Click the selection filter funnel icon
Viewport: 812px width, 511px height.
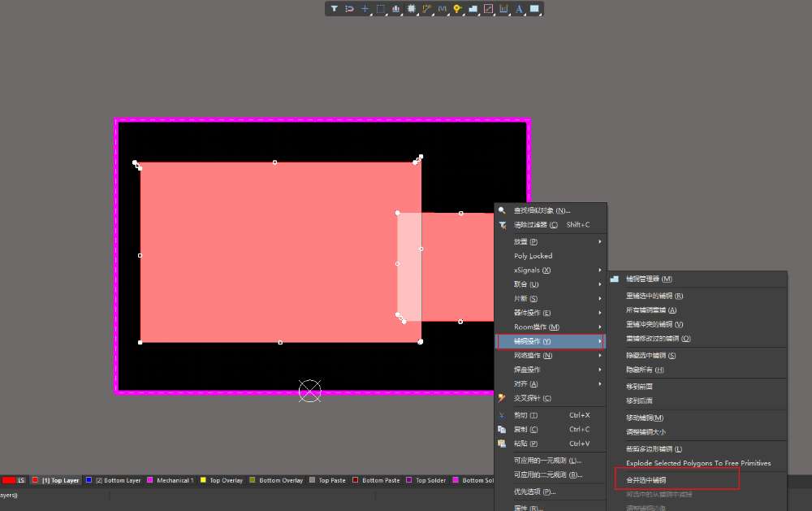[x=334, y=9]
